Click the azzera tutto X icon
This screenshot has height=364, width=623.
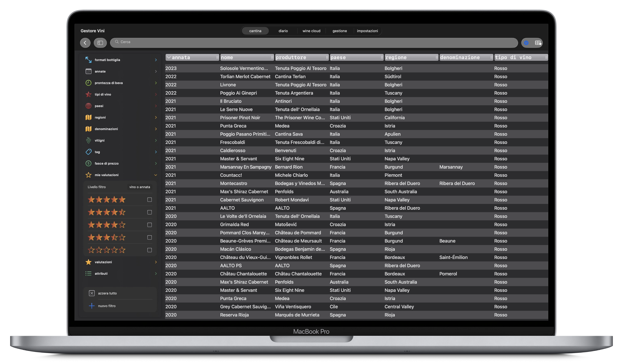pyautogui.click(x=92, y=293)
